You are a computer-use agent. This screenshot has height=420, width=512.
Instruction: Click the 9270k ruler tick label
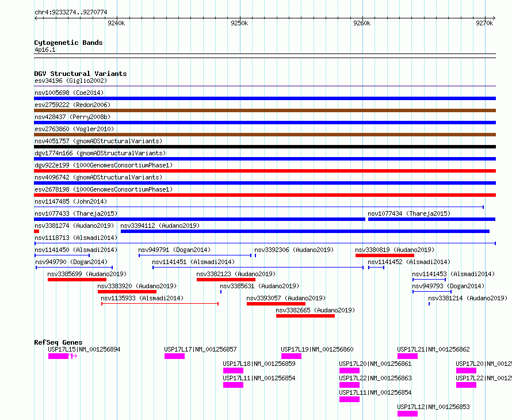tap(484, 23)
